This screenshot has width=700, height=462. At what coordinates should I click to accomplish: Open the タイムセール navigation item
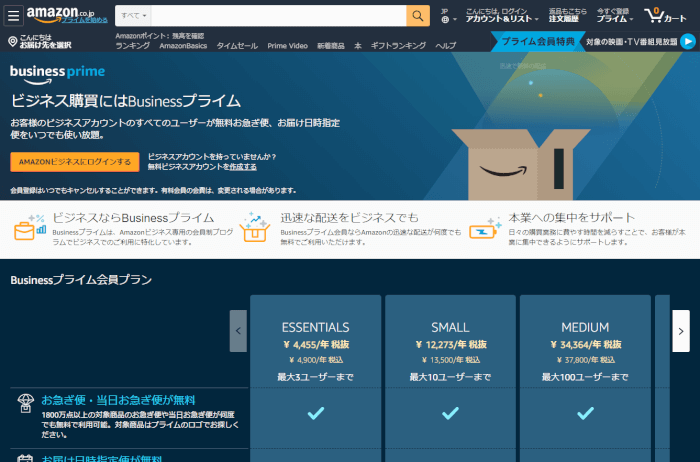coord(236,46)
